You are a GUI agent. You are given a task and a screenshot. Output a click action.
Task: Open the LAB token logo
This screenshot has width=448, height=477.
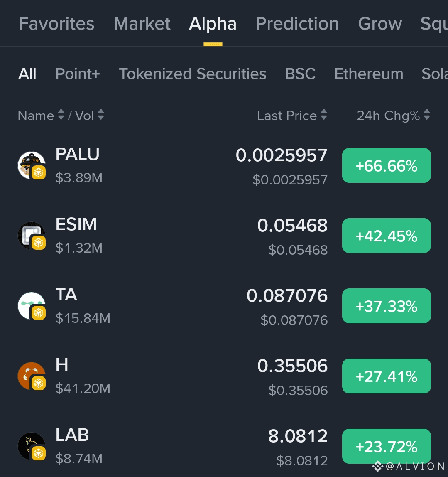(x=32, y=446)
